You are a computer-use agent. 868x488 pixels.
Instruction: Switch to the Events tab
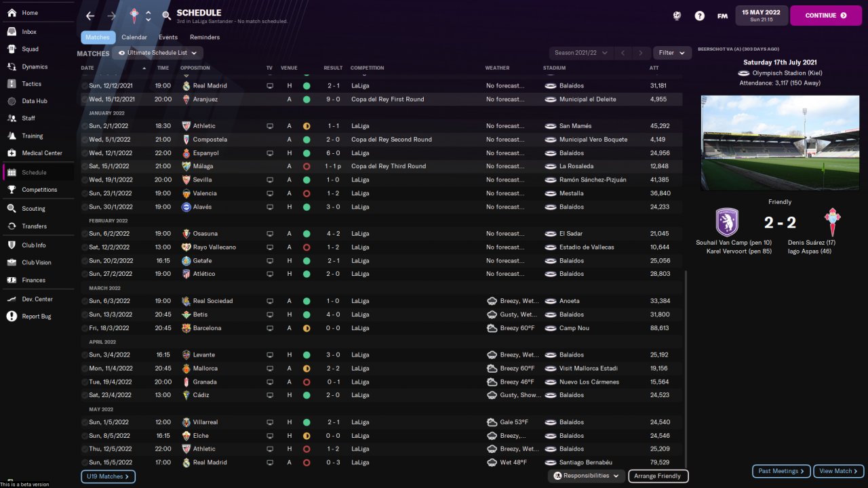[168, 37]
